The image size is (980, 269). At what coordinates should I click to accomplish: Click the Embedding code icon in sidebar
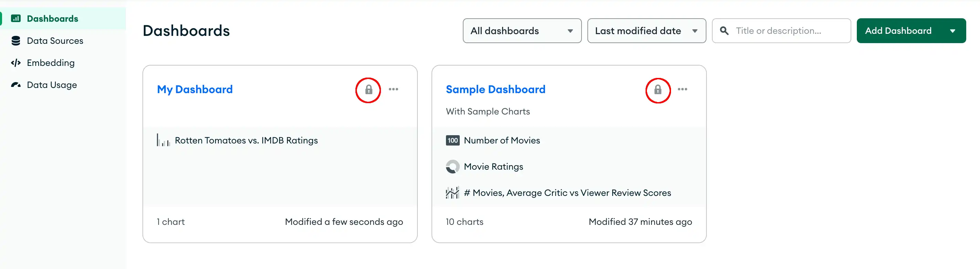(x=15, y=63)
